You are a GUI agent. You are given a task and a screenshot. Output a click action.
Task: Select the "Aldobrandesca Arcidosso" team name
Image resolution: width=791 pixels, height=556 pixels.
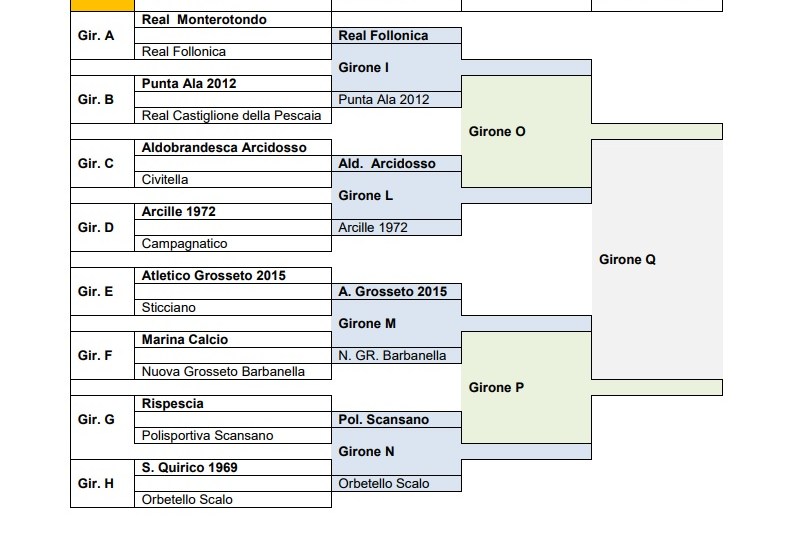(224, 148)
